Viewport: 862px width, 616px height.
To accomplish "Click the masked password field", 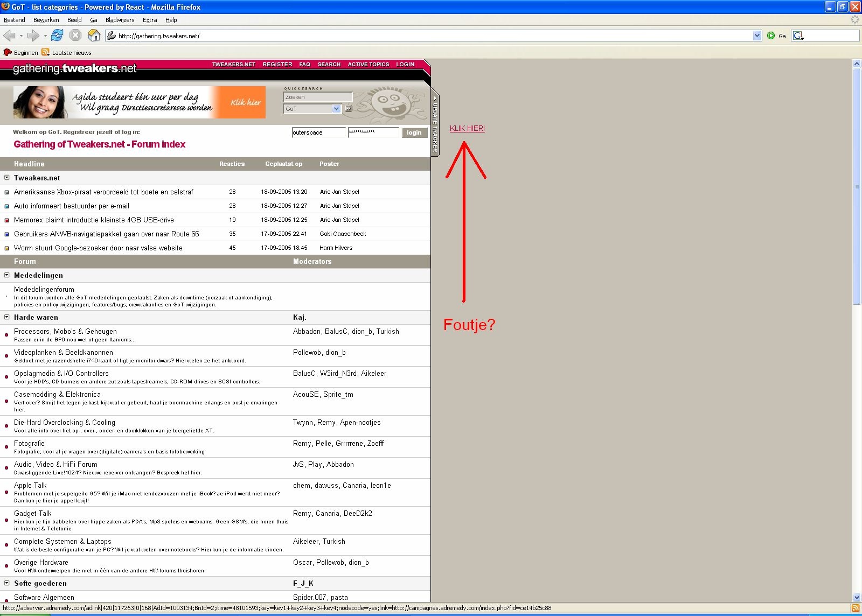I will [x=373, y=132].
